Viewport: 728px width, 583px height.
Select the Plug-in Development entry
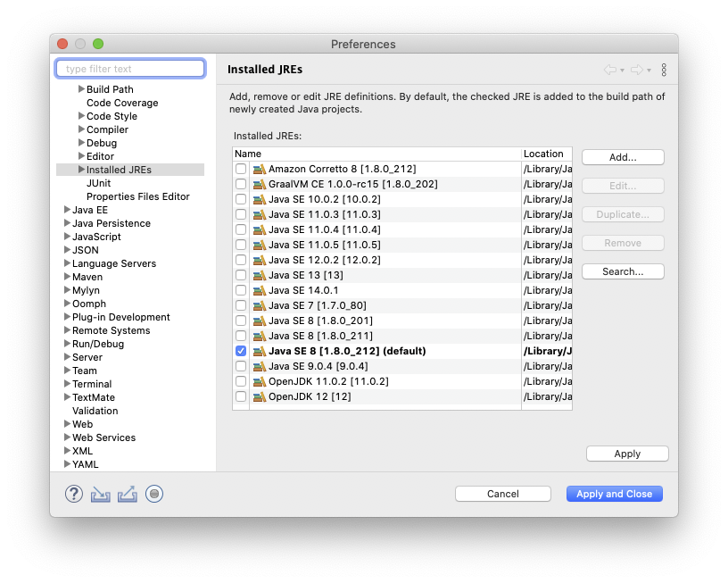pyautogui.click(x=120, y=317)
